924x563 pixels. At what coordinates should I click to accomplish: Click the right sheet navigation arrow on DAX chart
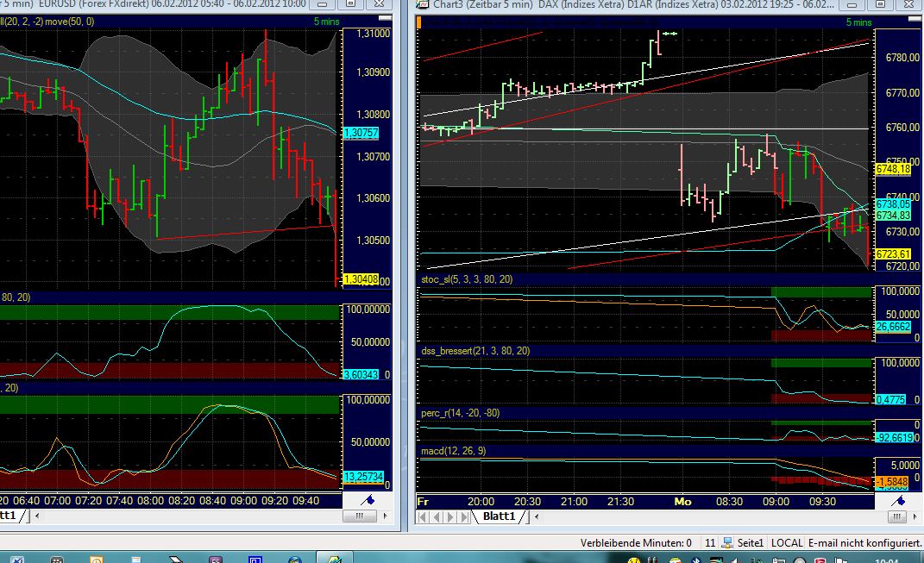click(x=450, y=517)
